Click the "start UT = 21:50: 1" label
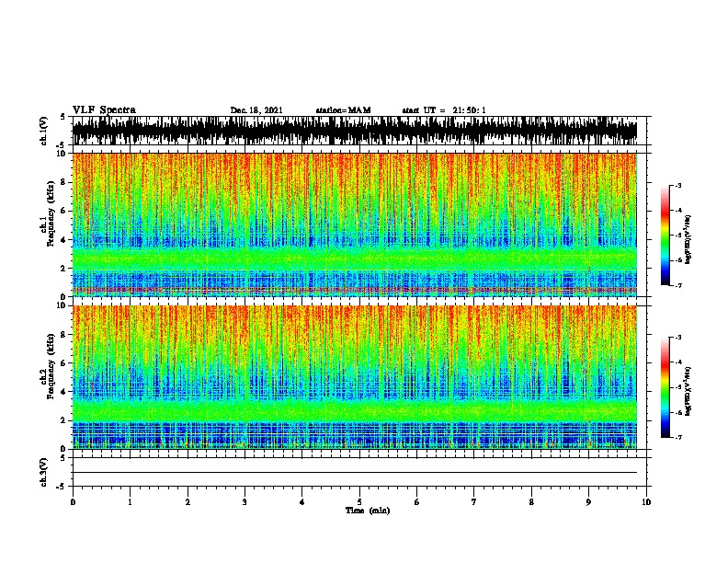Screen dimensions: 728x563 pos(444,110)
